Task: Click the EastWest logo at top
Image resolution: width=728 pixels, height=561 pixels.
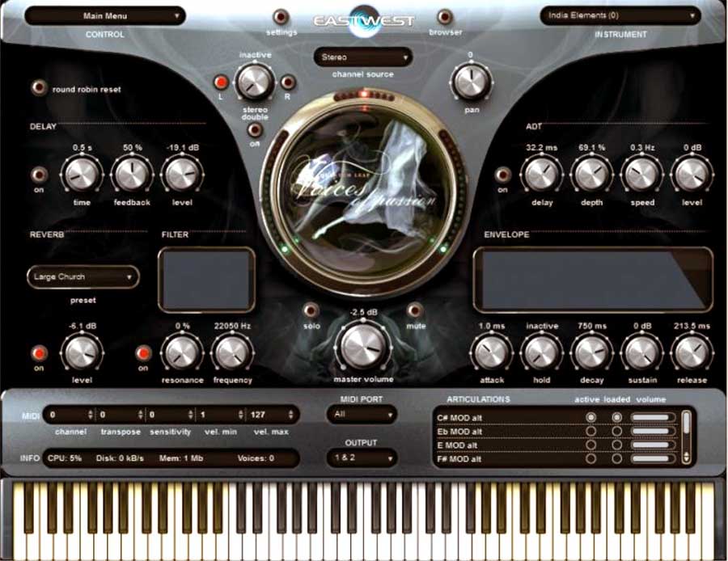Action: pos(364,21)
